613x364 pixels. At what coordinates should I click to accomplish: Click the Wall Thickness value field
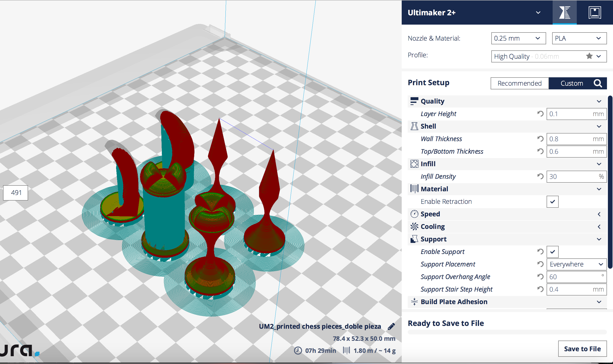pyautogui.click(x=577, y=139)
